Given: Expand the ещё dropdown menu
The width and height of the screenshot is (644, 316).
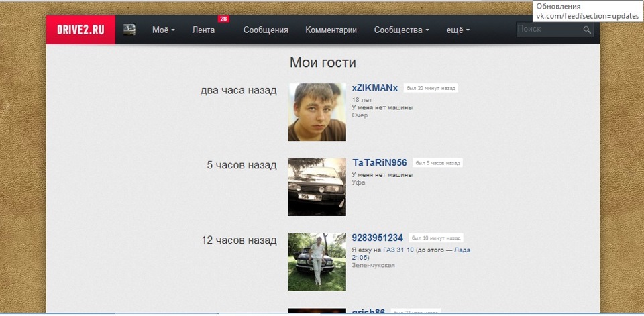Looking at the screenshot, I should (x=458, y=30).
